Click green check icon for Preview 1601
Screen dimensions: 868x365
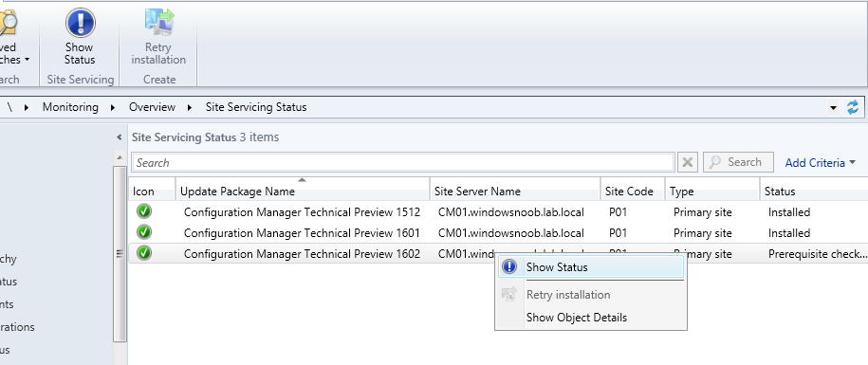click(x=144, y=232)
